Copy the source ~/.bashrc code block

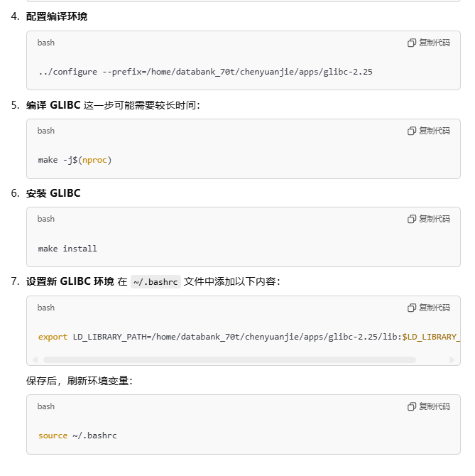(429, 406)
